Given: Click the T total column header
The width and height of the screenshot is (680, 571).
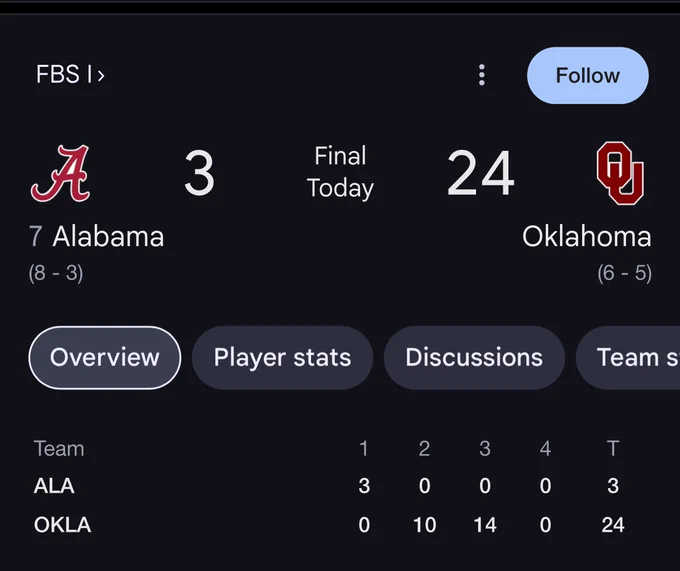Looking at the screenshot, I should tap(613, 448).
